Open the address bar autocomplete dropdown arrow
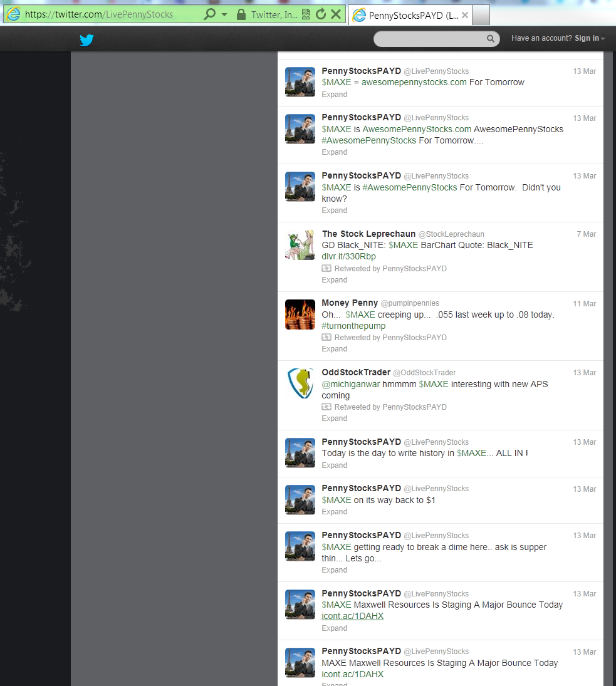Viewport: 616px width, 686px height. click(224, 14)
